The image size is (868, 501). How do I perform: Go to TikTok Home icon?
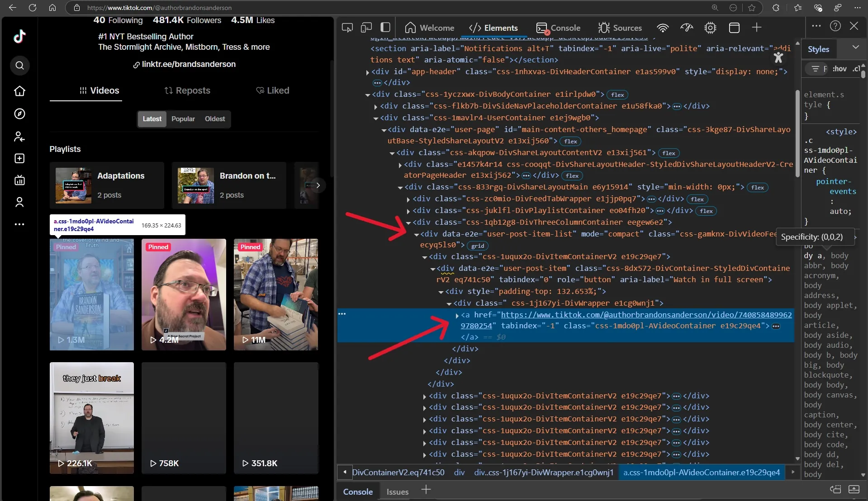(x=19, y=91)
